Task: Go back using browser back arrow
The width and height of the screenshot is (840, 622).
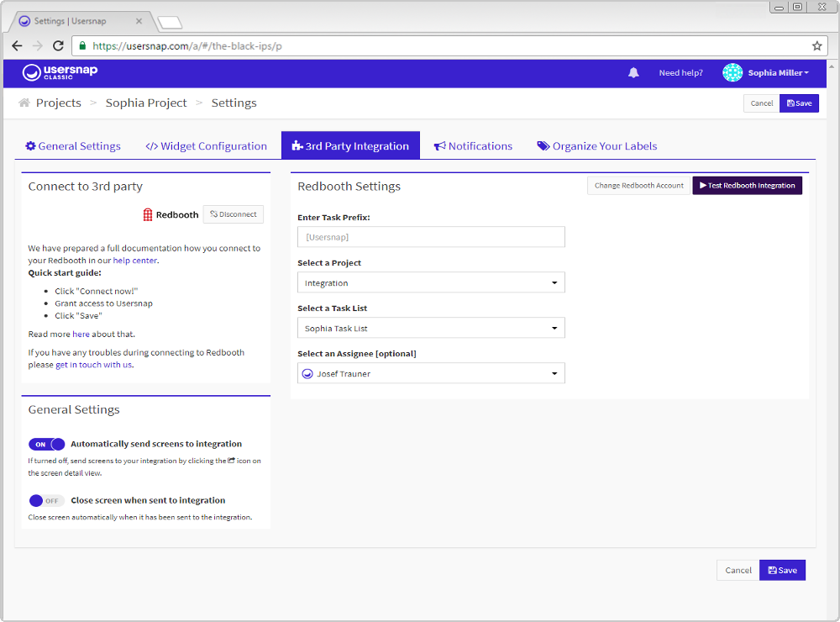Action: [18, 46]
